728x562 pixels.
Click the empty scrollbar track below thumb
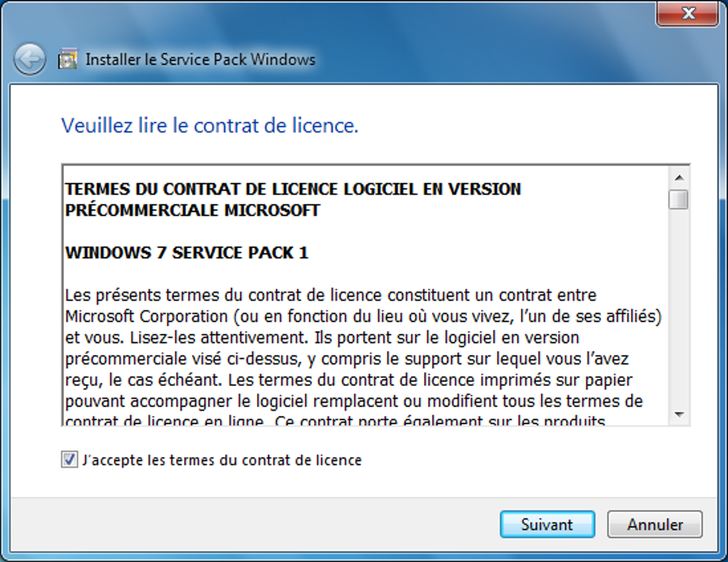click(x=679, y=307)
